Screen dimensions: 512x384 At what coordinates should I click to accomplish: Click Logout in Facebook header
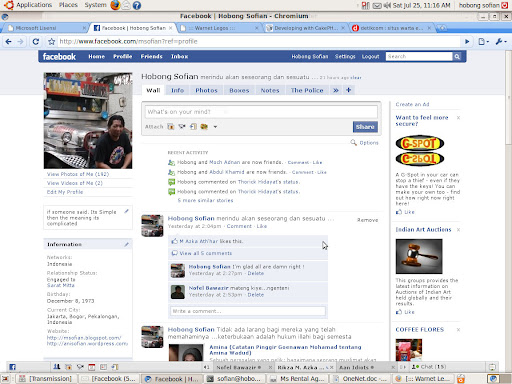coord(371,57)
